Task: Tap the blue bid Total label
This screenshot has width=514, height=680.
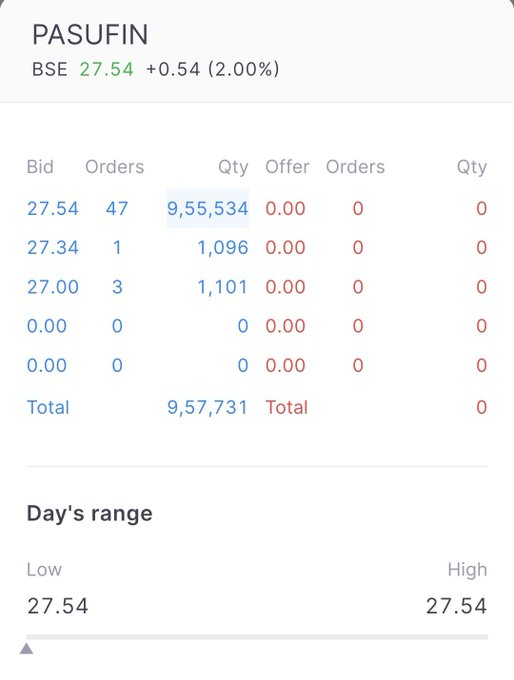Action: pos(48,407)
